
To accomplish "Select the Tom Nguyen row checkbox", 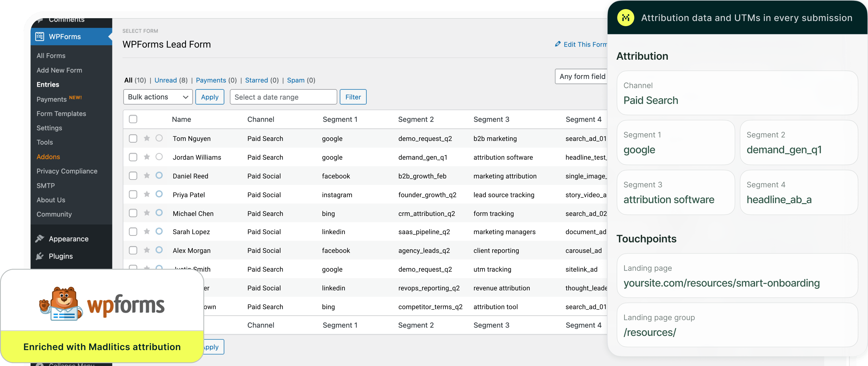I will 133,138.
